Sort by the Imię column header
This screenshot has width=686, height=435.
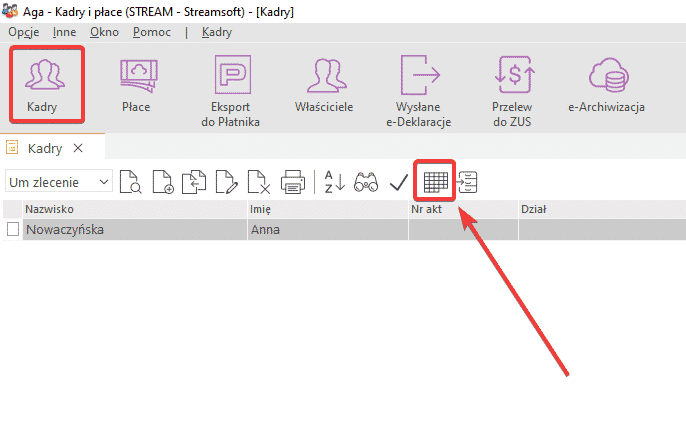pos(328,209)
